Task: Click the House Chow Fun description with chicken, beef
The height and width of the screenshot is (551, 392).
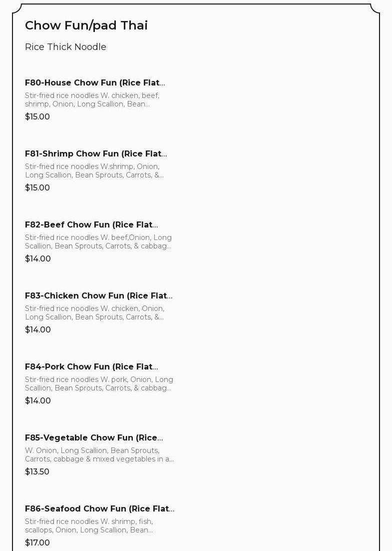Action: (92, 99)
